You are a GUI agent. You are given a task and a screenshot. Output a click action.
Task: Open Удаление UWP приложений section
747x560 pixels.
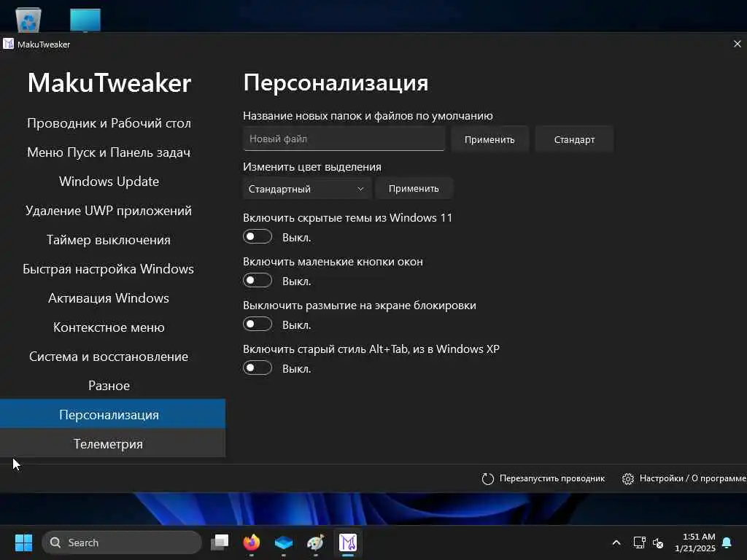109,211
